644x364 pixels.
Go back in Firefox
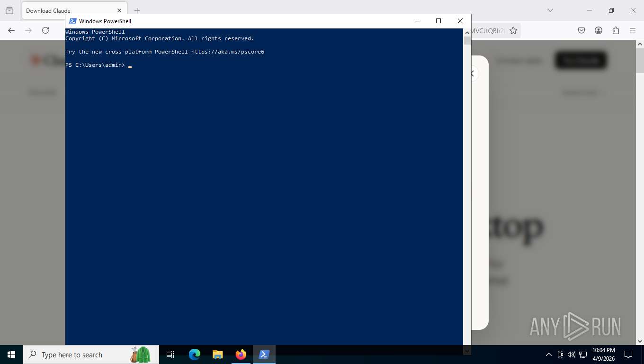[11, 30]
